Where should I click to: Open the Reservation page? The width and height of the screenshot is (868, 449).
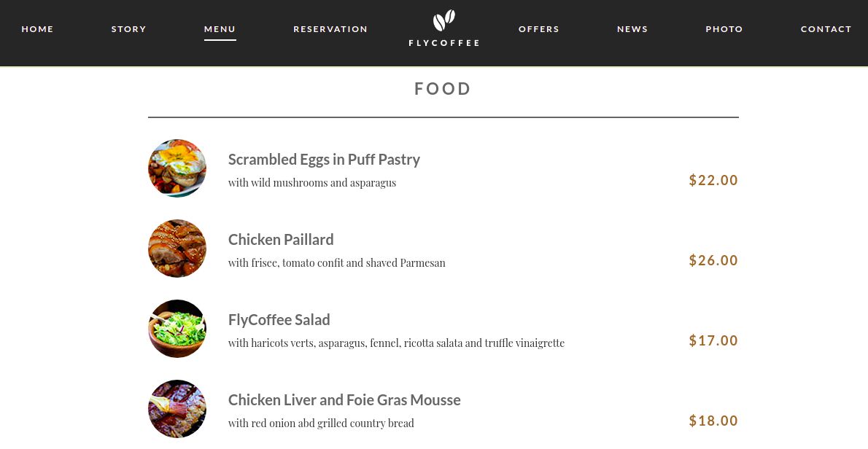pos(330,29)
